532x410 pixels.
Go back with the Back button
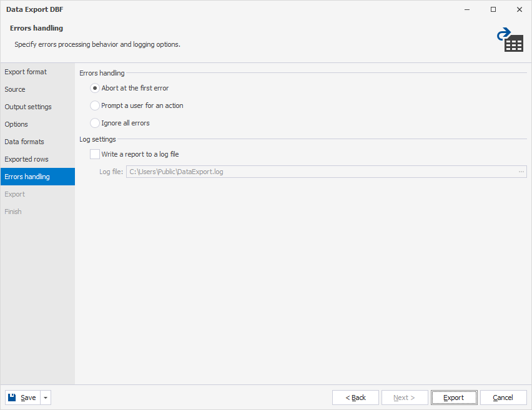point(355,398)
